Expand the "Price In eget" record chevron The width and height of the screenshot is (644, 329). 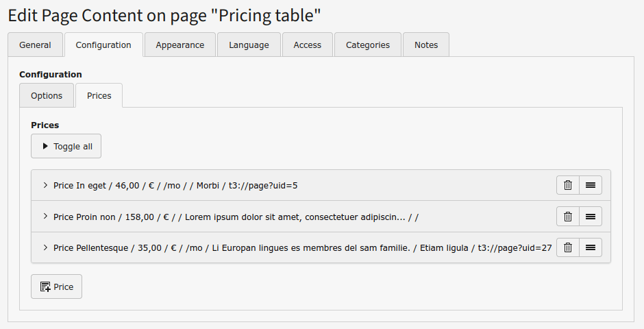point(45,185)
